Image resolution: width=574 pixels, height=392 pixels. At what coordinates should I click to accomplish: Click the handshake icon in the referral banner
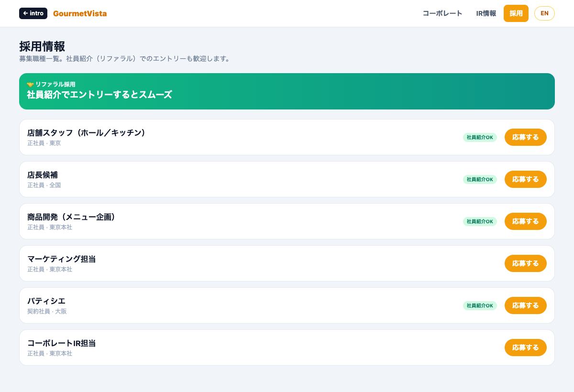(x=30, y=85)
